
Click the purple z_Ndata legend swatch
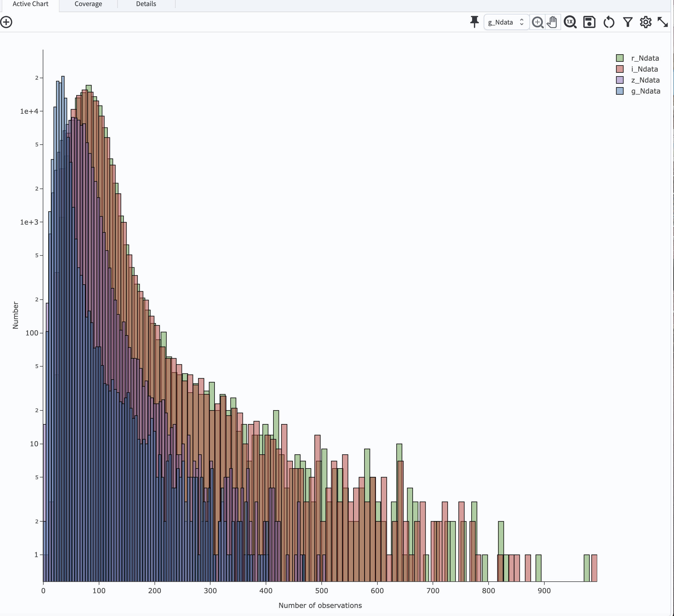click(620, 80)
